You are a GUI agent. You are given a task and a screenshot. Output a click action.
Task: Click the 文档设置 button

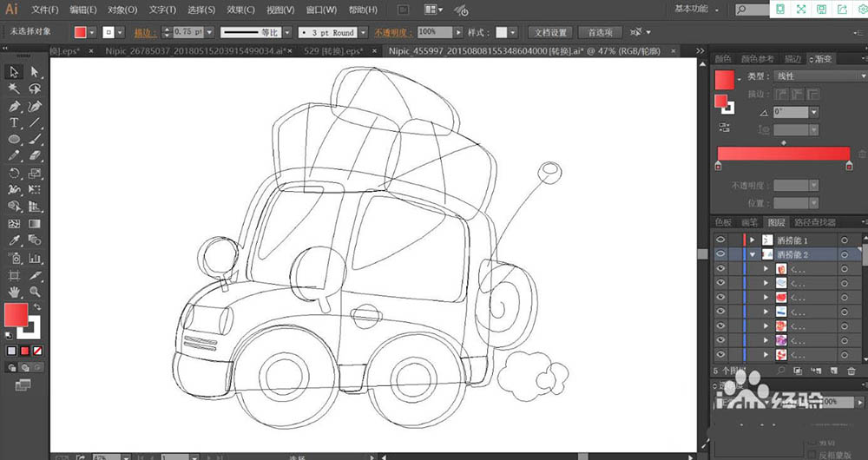pyautogui.click(x=550, y=32)
